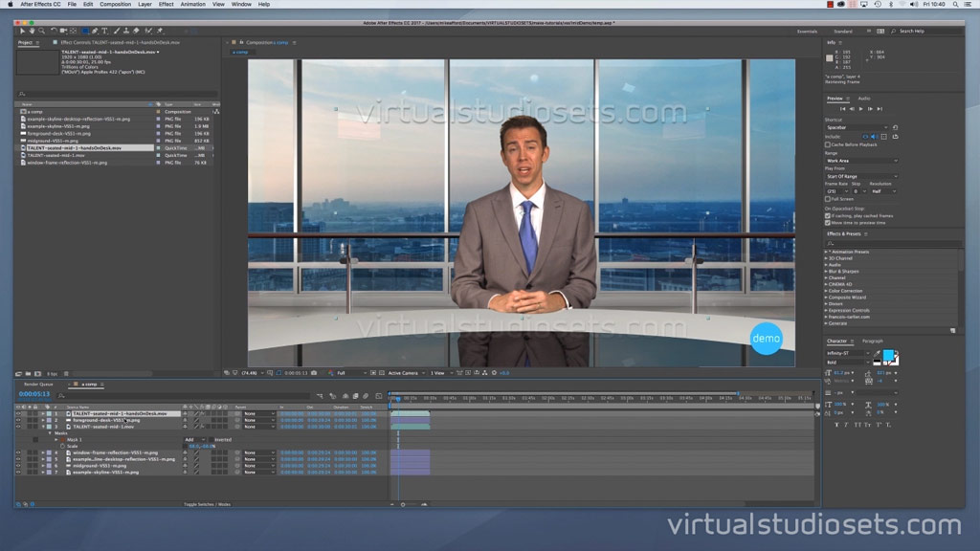
Task: Expand the Color Correction effects category
Action: click(x=826, y=291)
